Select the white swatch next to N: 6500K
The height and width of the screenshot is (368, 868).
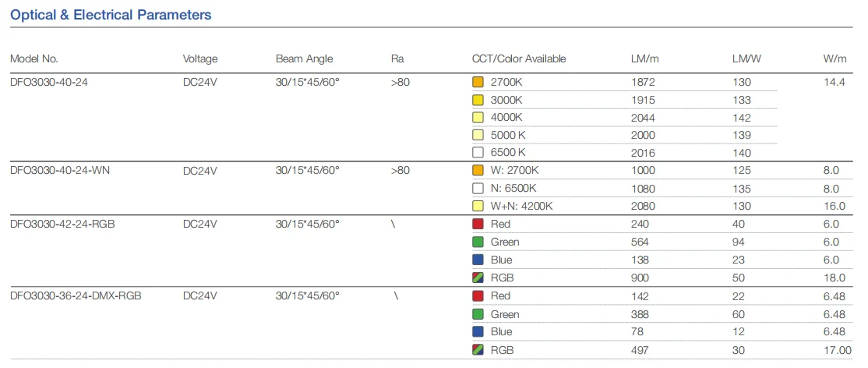[x=478, y=189]
